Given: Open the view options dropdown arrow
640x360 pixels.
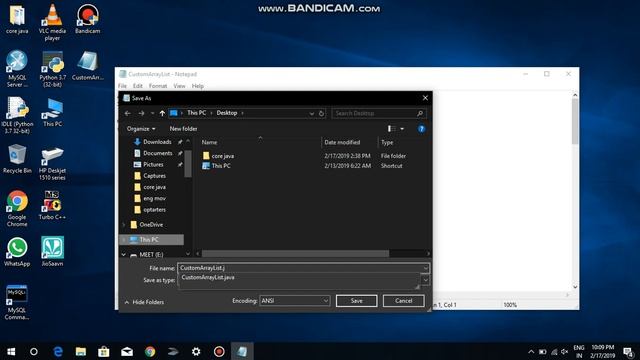Looking at the screenshot, I should coord(402,129).
